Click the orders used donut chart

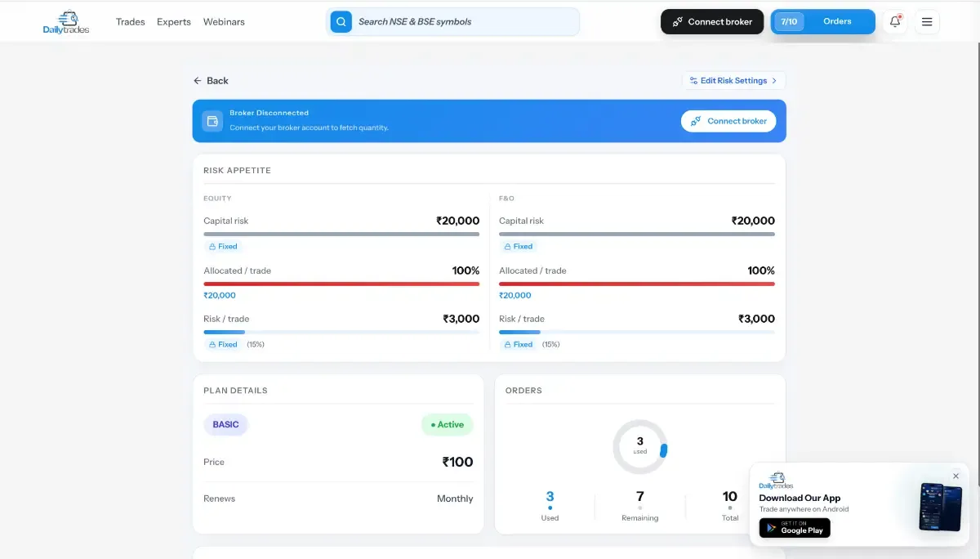640,447
